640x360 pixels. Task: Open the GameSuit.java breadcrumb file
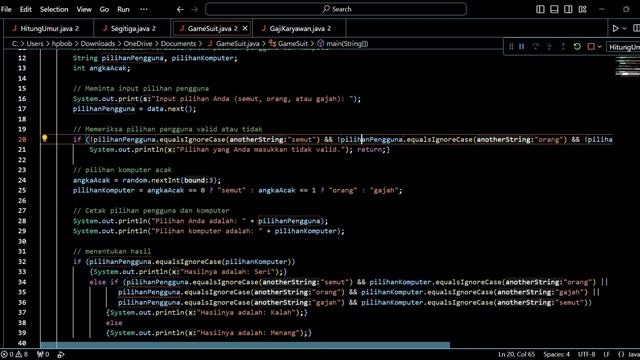[x=233, y=43]
